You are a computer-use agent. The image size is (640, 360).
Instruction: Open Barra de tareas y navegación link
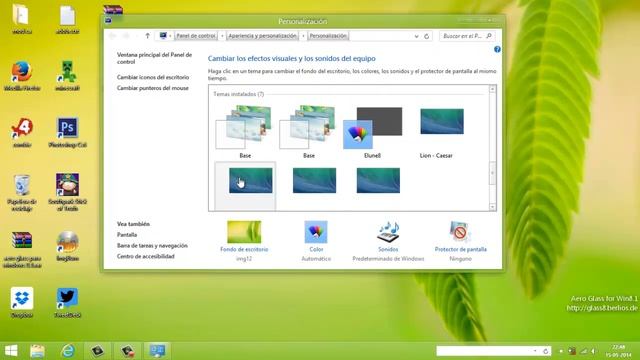click(152, 246)
